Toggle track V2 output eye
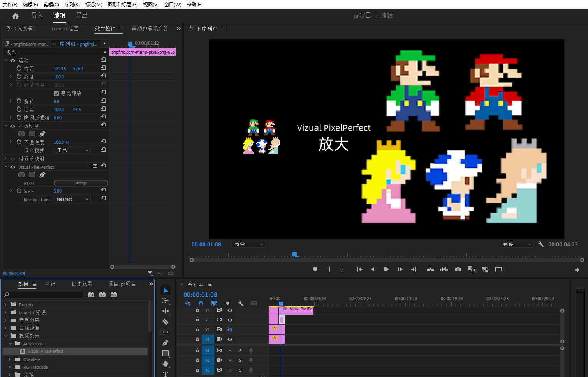 230,329
